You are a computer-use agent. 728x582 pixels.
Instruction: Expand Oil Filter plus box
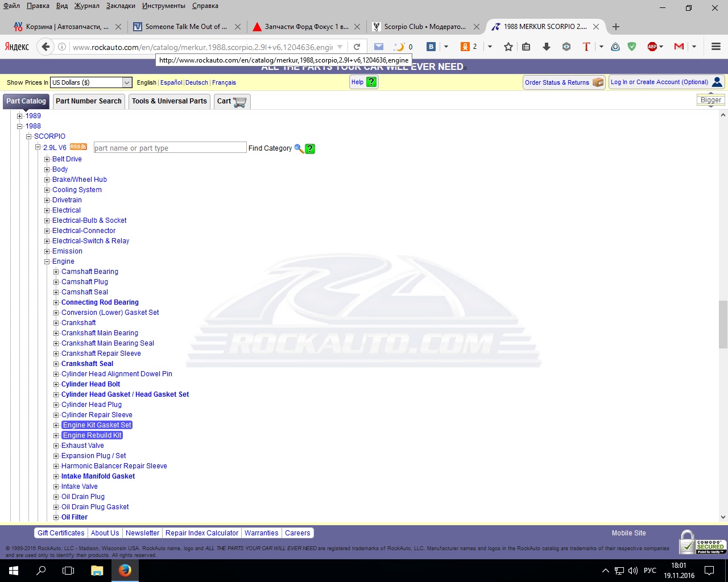tap(56, 517)
